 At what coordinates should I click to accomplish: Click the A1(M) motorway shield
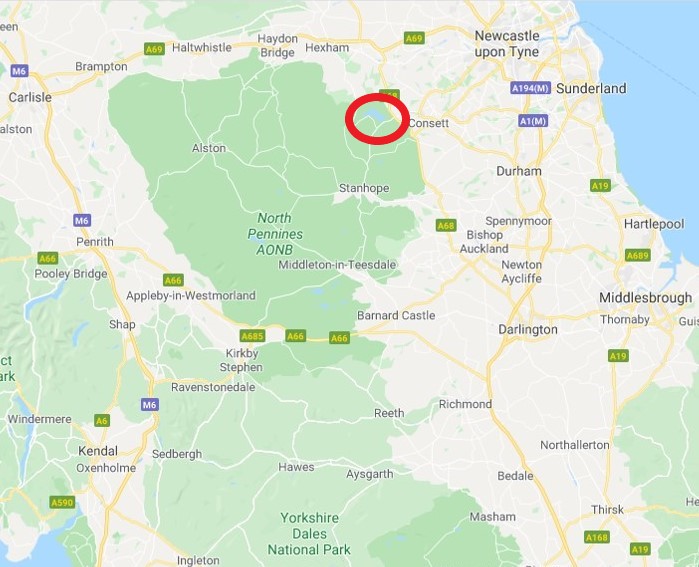pos(533,121)
